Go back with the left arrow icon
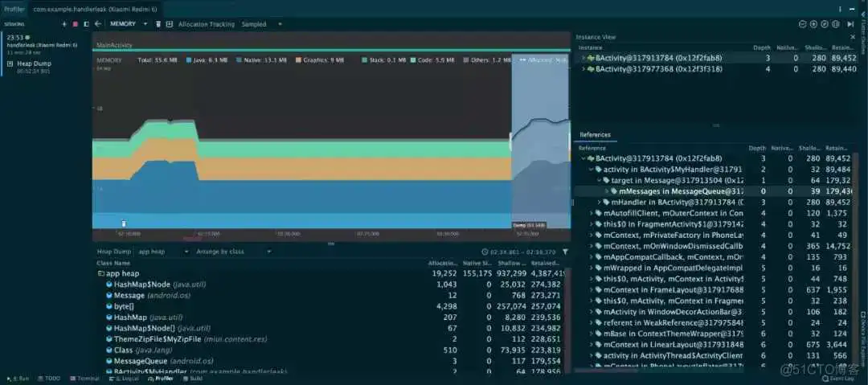 point(98,24)
